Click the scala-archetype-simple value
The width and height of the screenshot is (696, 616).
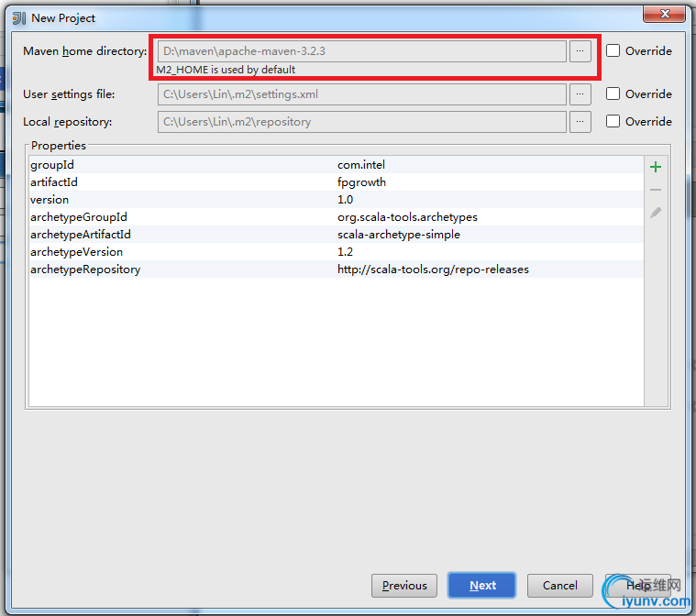click(399, 235)
